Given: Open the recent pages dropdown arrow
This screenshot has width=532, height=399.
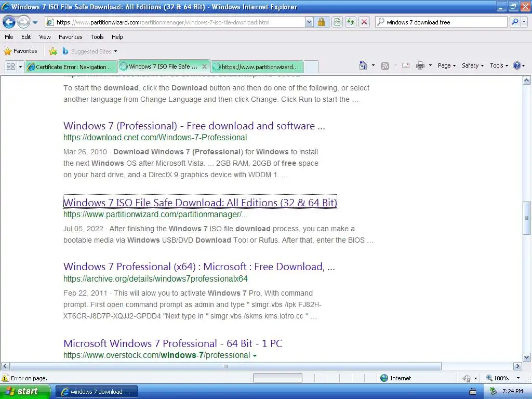Looking at the screenshot, I should pyautogui.click(x=35, y=22).
